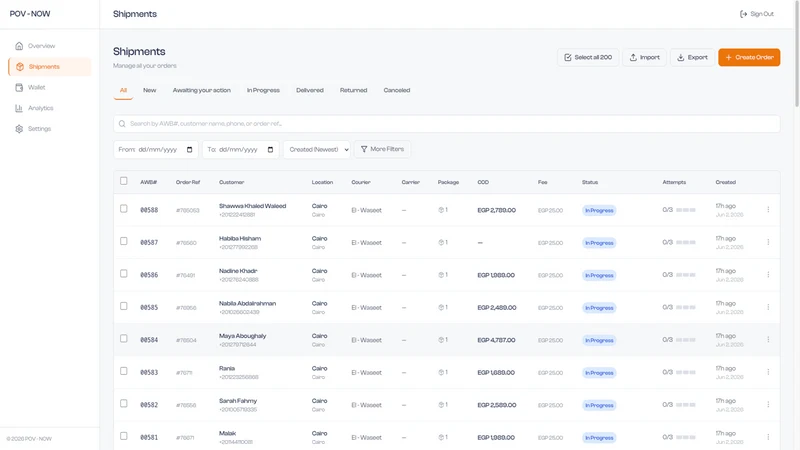The image size is (800, 450).
Task: Open the Wallet icon in sidebar
Action: (19, 87)
